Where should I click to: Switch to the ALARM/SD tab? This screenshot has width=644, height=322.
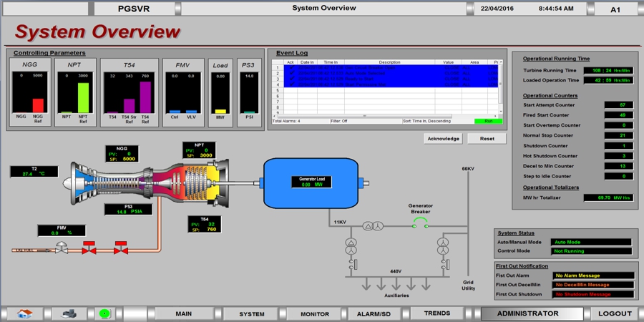coord(374,313)
